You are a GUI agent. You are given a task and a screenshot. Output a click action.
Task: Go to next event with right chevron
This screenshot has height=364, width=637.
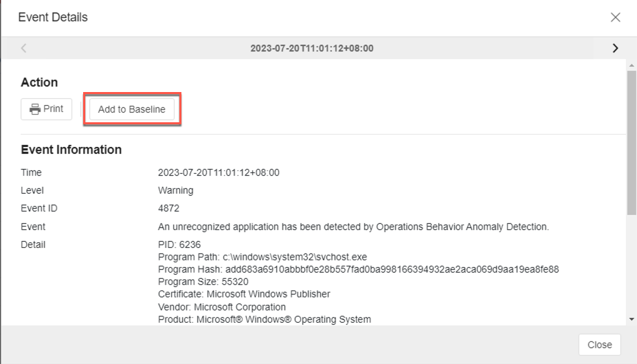point(615,48)
